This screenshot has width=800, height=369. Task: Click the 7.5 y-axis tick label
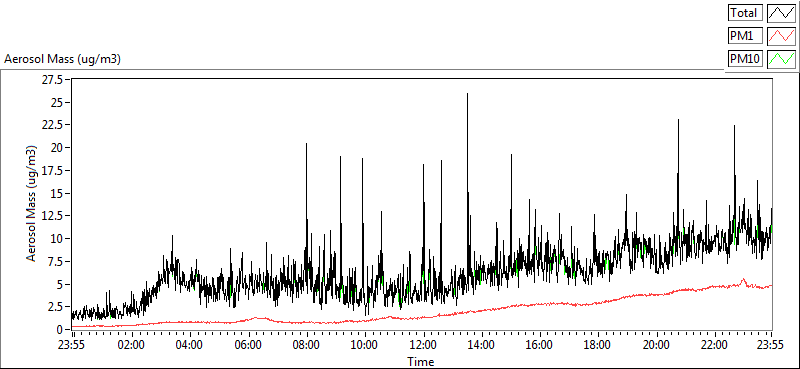coord(55,261)
